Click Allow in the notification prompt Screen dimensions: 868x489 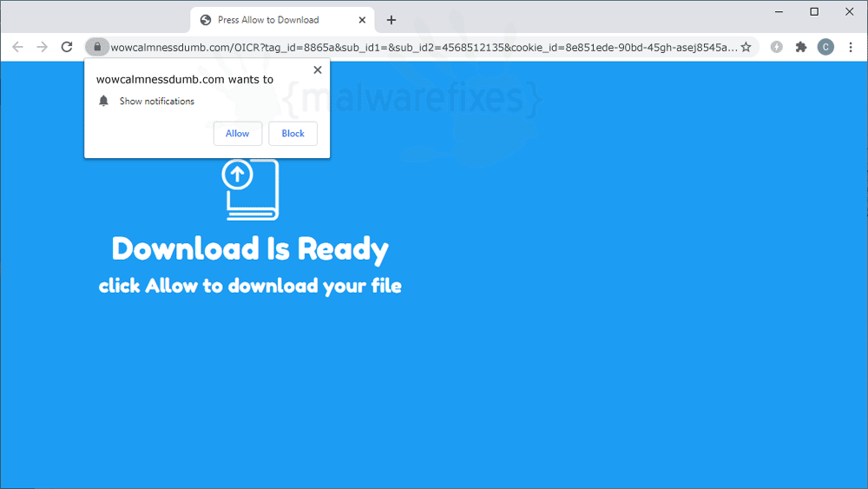pos(238,134)
